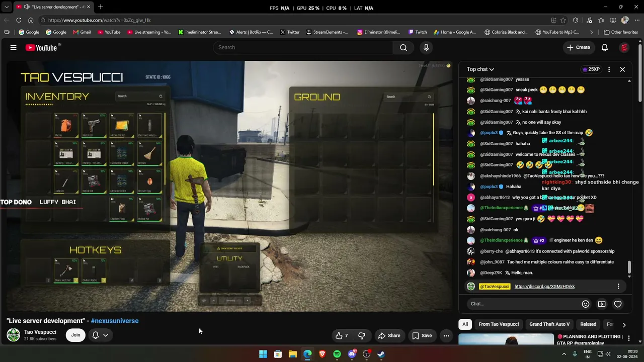
Task: Click the YouTube search input field
Action: (303, 47)
